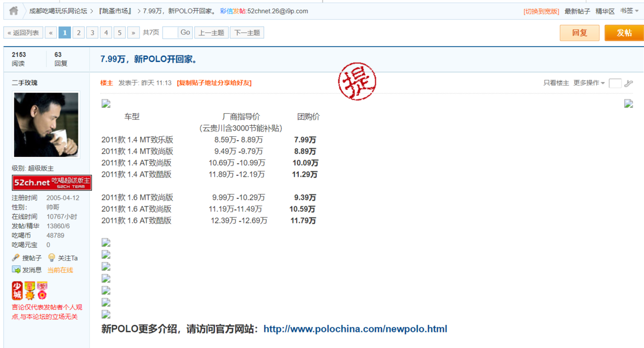Open 『跳蚤市场』 breadcrumb link

pos(115,11)
